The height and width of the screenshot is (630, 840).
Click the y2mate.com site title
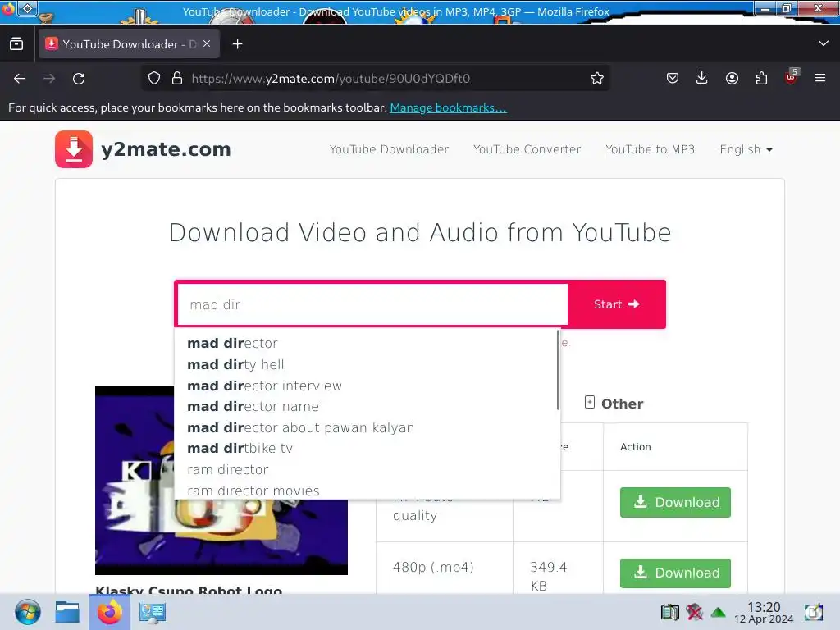166,149
